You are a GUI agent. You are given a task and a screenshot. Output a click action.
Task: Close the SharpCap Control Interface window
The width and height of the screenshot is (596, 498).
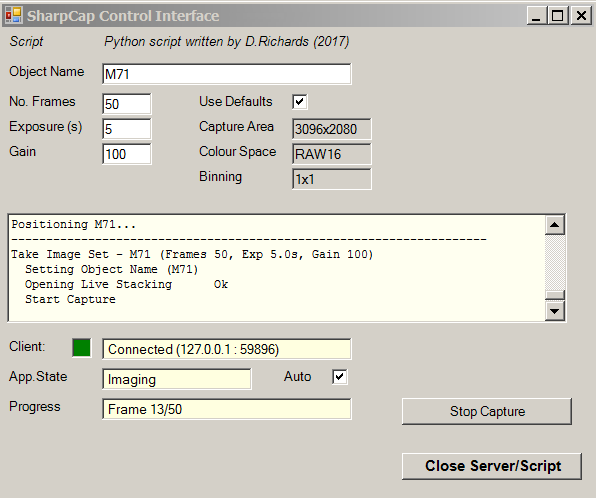tap(581, 16)
